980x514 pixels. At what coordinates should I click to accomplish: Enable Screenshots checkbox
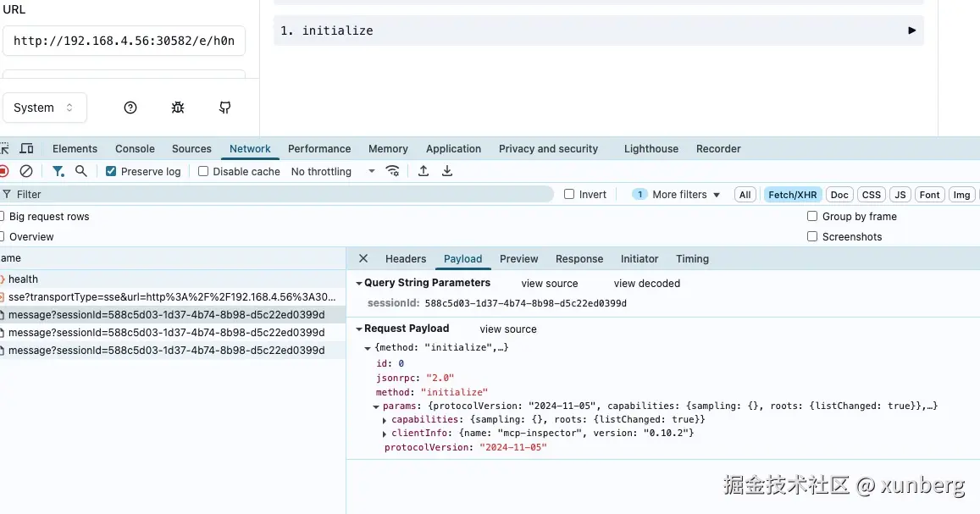click(812, 237)
